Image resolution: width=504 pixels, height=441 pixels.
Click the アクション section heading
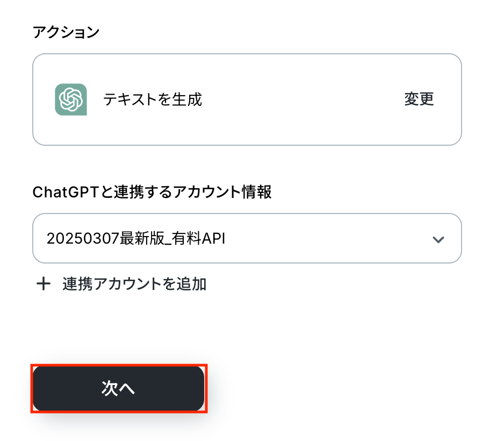[x=66, y=32]
